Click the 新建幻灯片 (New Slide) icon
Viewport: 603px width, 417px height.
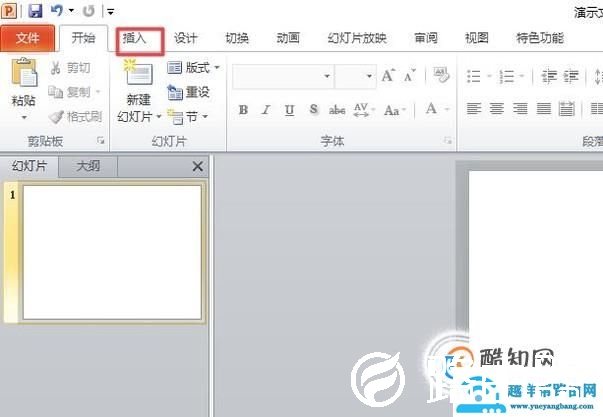point(138,73)
